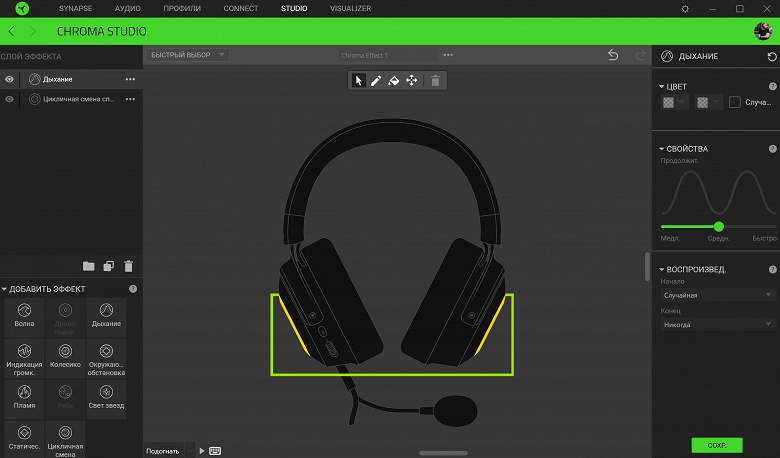Screen dimensions: 780x458
Task: Open help for ВОСПРОИЗВЕД. section
Action: (773, 270)
